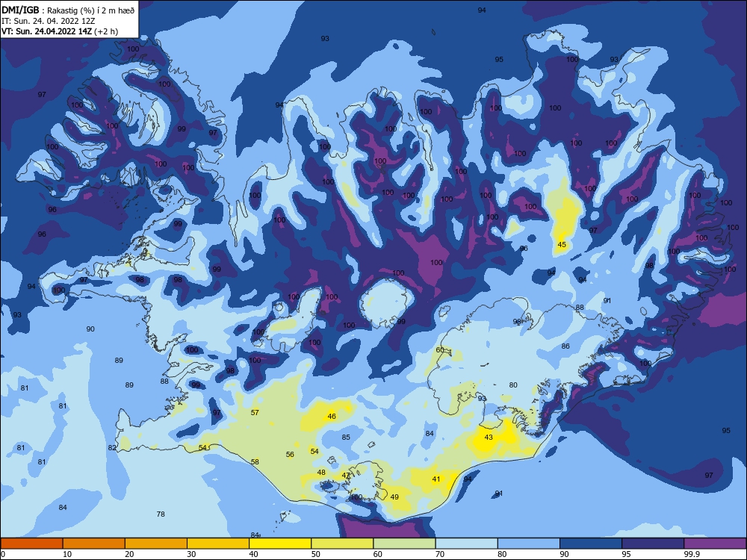Click the humidity value 57 on the map
The image size is (747, 560).
pyautogui.click(x=255, y=412)
